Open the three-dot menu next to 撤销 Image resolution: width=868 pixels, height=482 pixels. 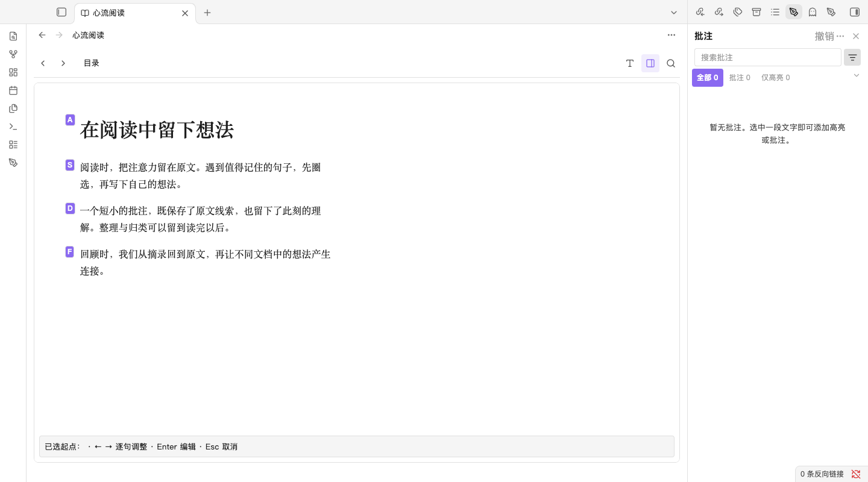(x=840, y=36)
